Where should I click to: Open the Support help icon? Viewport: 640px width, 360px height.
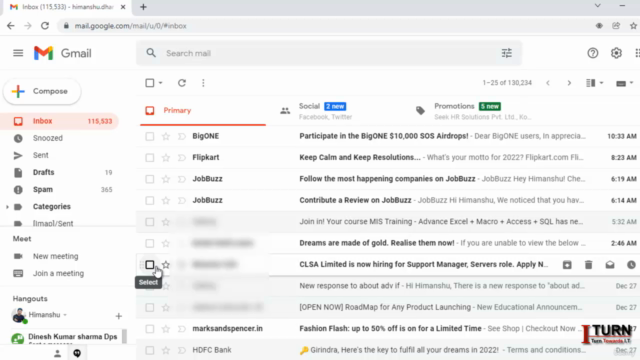(x=593, y=53)
